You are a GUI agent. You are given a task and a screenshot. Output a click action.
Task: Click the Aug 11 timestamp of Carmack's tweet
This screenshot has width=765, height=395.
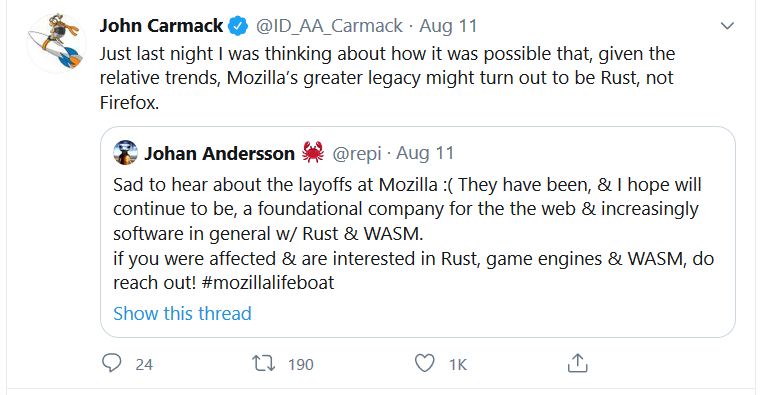pyautogui.click(x=448, y=26)
